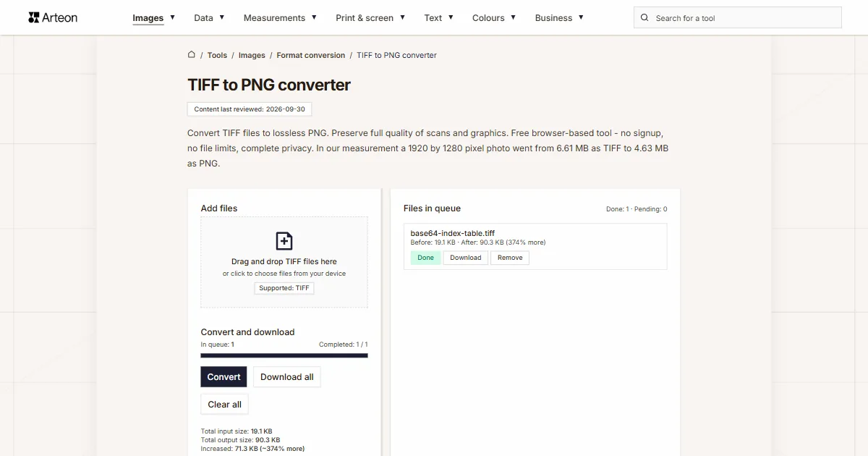This screenshot has width=868, height=456.
Task: Click the conversion progress bar
Action: click(284, 355)
